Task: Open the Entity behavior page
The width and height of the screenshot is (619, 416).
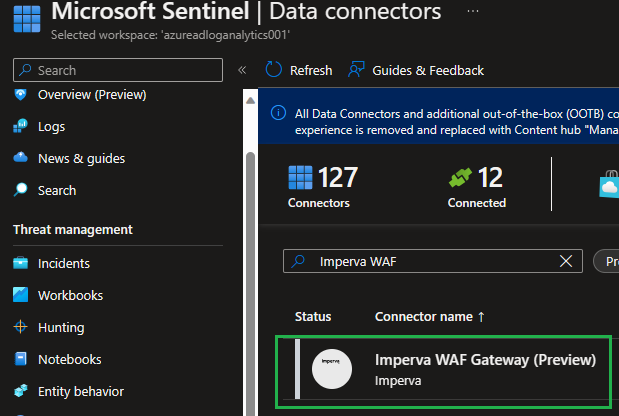Action: point(81,392)
